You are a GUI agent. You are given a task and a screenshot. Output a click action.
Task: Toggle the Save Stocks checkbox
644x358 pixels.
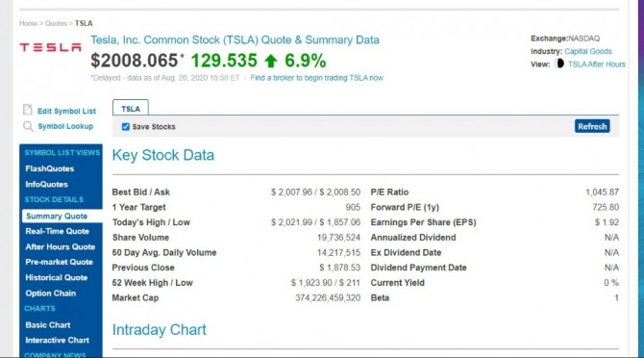pyautogui.click(x=126, y=127)
